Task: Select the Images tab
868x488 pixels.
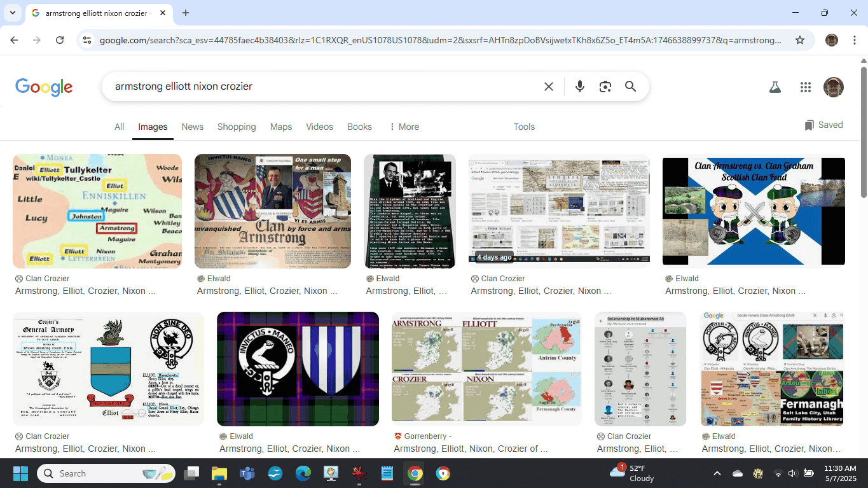Action: tap(153, 127)
